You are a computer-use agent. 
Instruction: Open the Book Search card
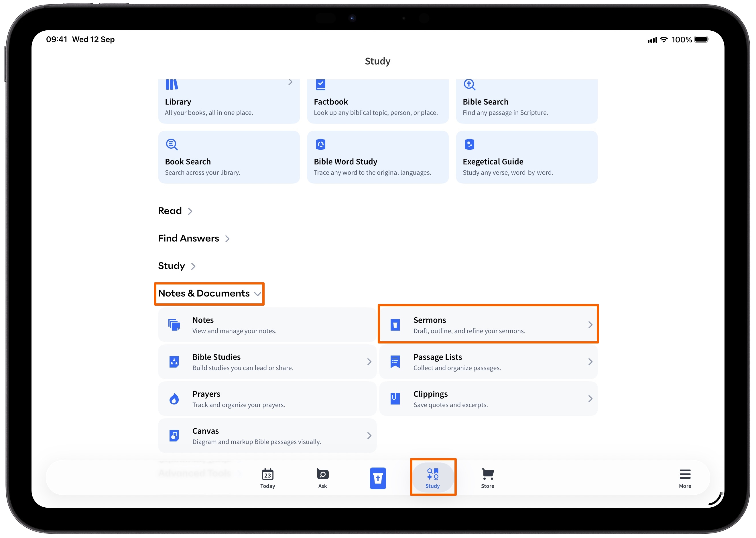tap(229, 157)
